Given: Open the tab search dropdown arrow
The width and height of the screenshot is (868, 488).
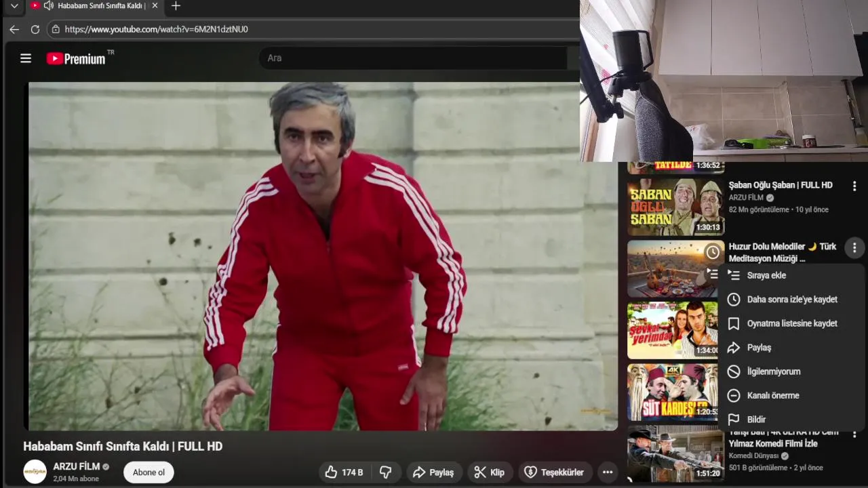Looking at the screenshot, I should point(14,6).
